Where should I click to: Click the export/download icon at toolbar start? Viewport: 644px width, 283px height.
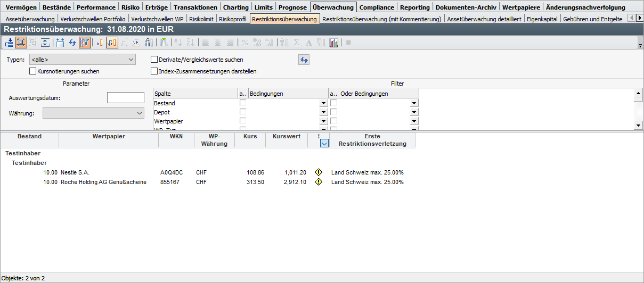(9, 43)
